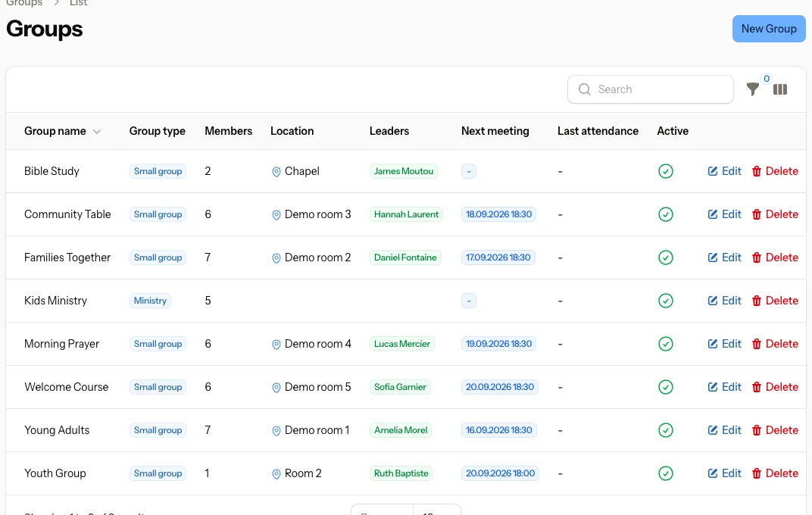This screenshot has height=515, width=812.
Task: Edit the Families Together group
Action: coord(724,257)
